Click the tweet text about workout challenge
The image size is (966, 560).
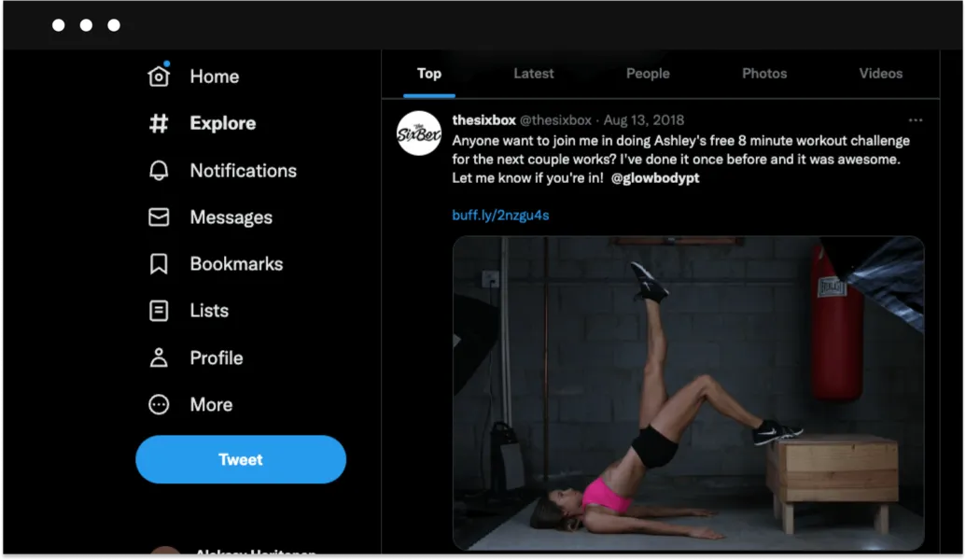coord(680,160)
